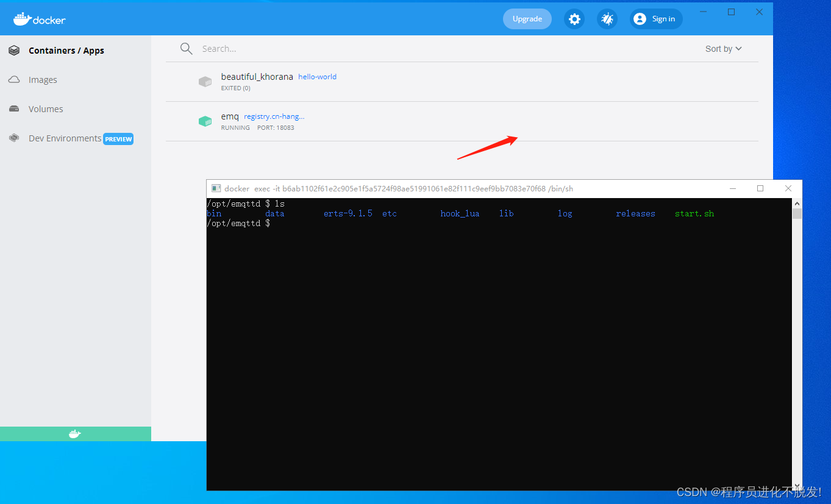831x504 pixels.
Task: Click bin directory in terminal output
Action: [214, 214]
